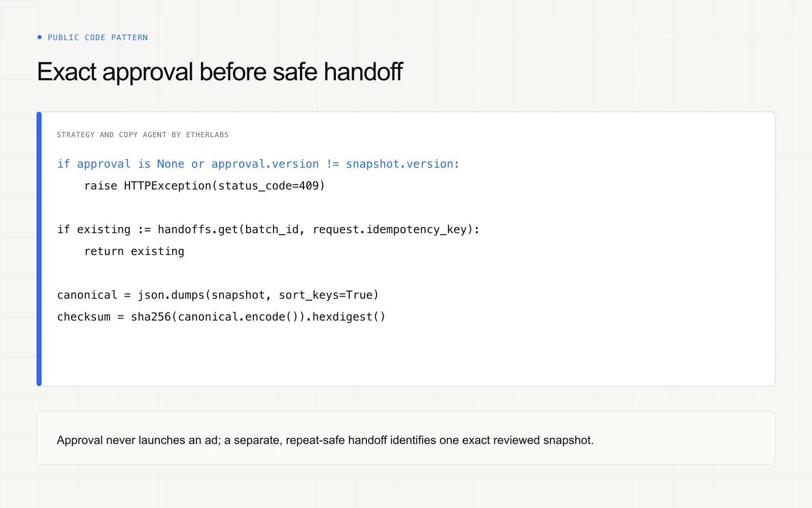The width and height of the screenshot is (812, 508).
Task: Click the word approval.version in the code
Action: click(265, 164)
